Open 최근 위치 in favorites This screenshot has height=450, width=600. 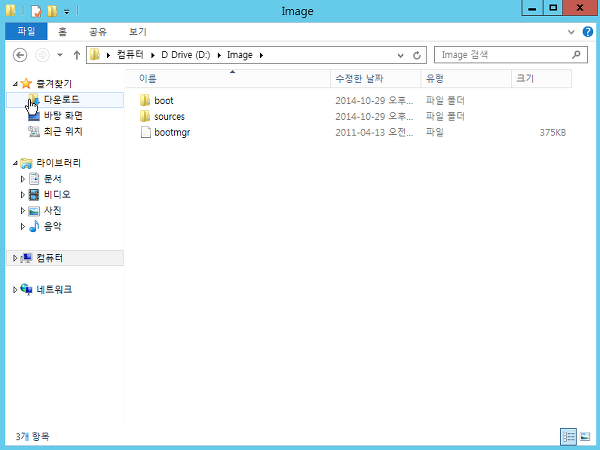pyautogui.click(x=63, y=132)
